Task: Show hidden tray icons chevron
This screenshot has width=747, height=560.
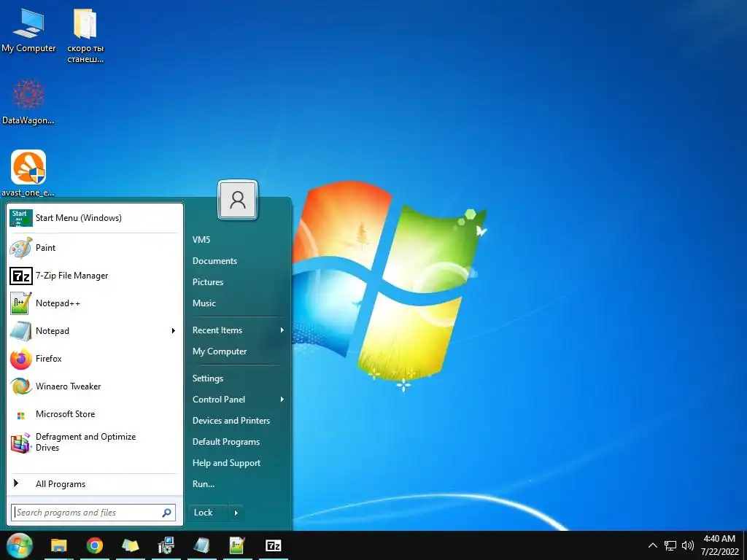Action: (x=653, y=545)
